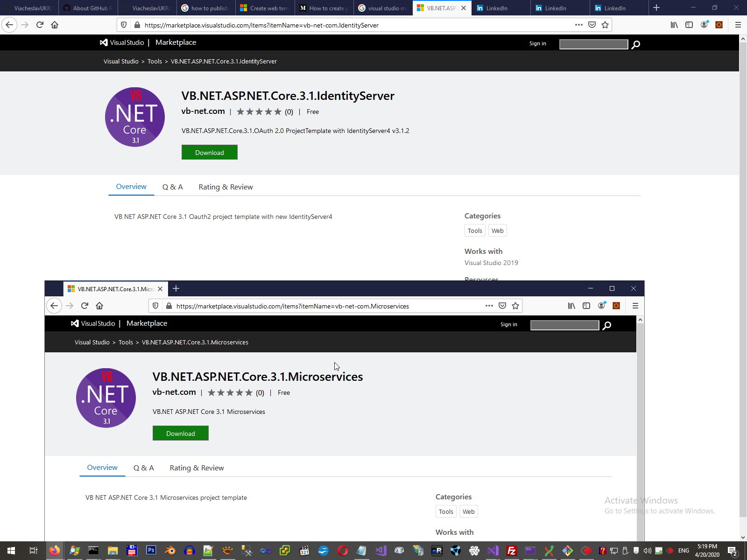Screen dimensions: 747x560
Task: Select Overview tab on the Microservices page
Action: coord(102,468)
